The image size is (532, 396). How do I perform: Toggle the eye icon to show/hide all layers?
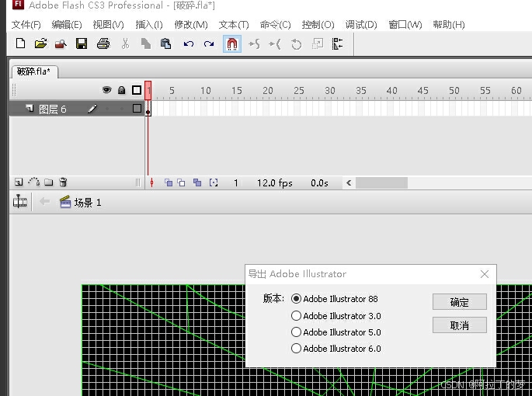tap(107, 90)
